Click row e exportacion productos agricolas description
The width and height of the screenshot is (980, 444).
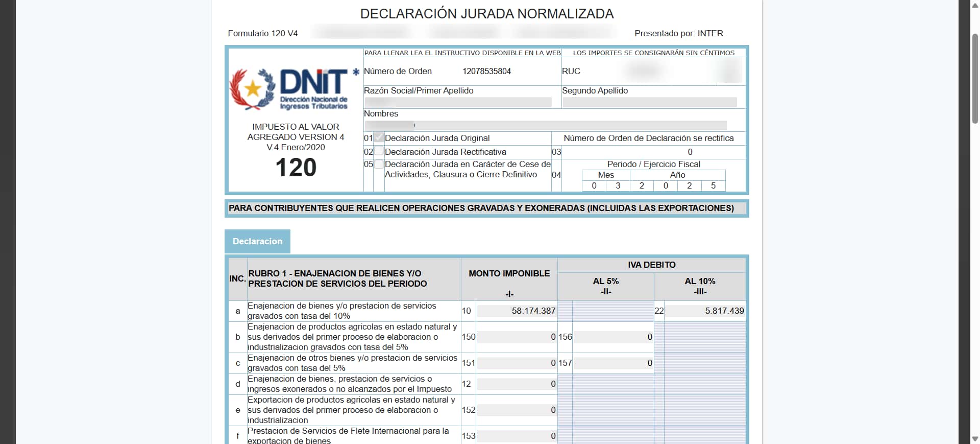(x=351, y=410)
